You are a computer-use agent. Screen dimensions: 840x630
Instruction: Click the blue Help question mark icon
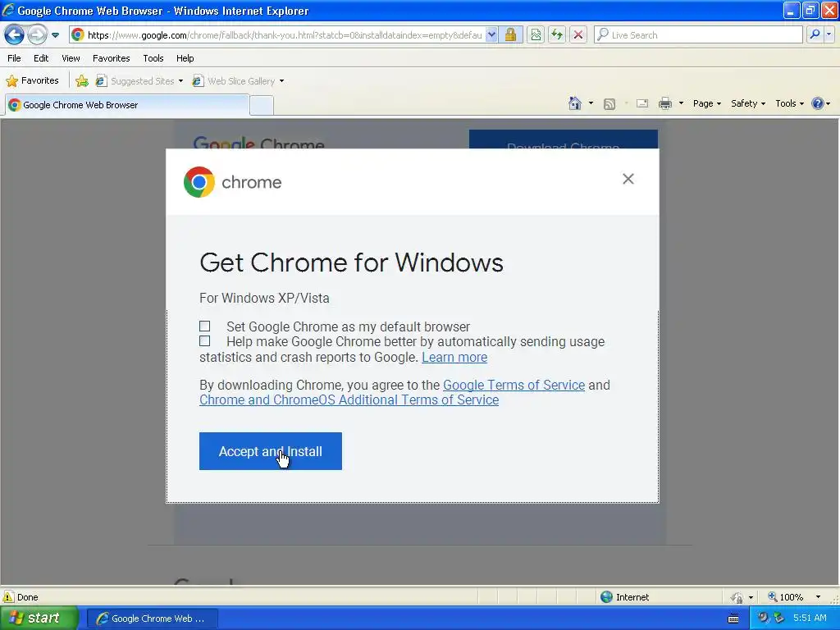(x=818, y=103)
